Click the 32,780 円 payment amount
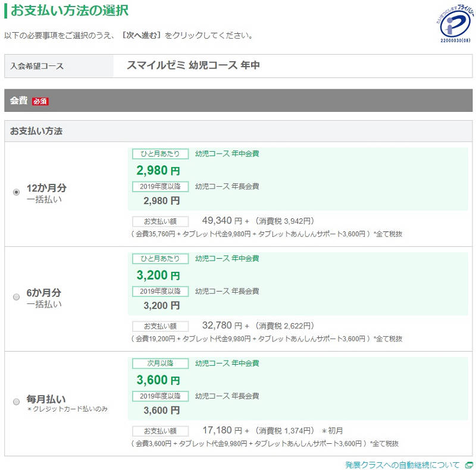The height and width of the screenshot is (470, 476). [222, 325]
